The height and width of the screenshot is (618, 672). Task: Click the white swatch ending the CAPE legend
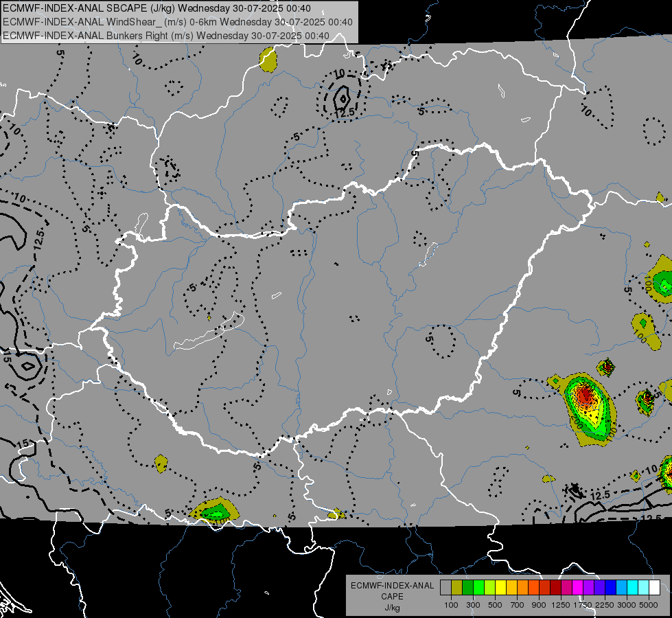[654, 588]
